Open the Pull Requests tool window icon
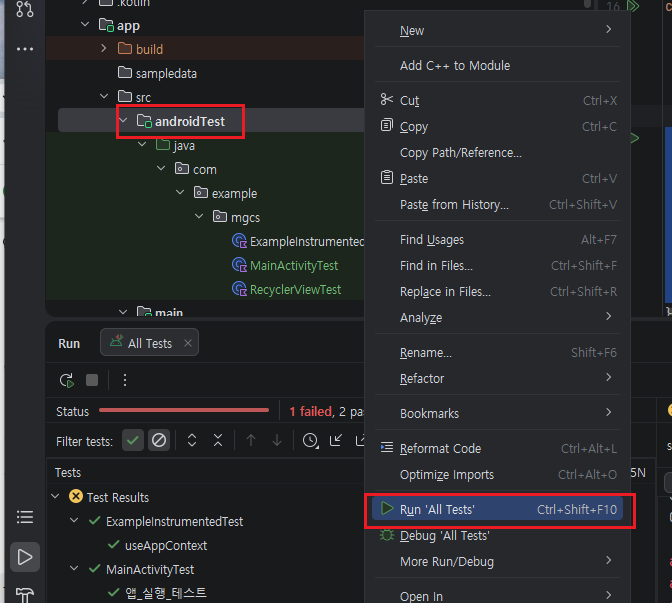 (x=24, y=8)
